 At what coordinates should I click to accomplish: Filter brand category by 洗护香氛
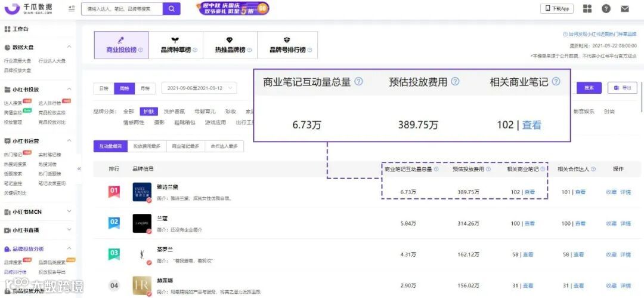coord(174,112)
